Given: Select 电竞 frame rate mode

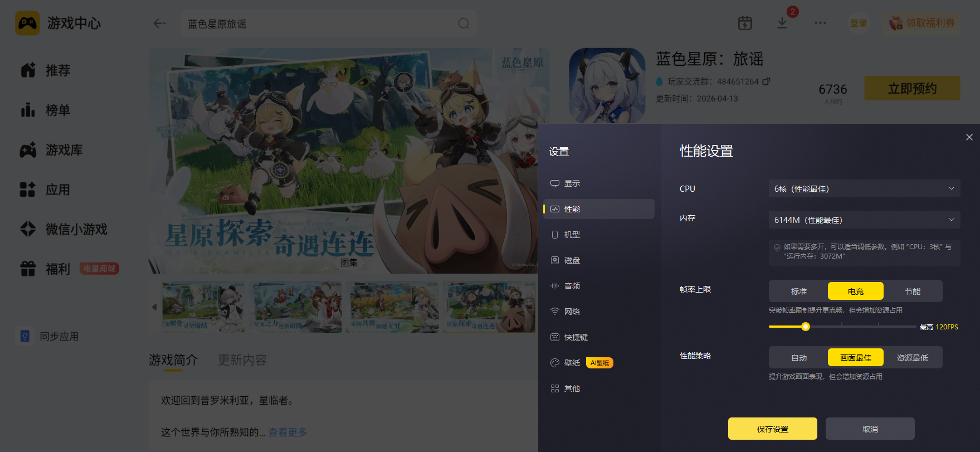Looking at the screenshot, I should pos(856,291).
